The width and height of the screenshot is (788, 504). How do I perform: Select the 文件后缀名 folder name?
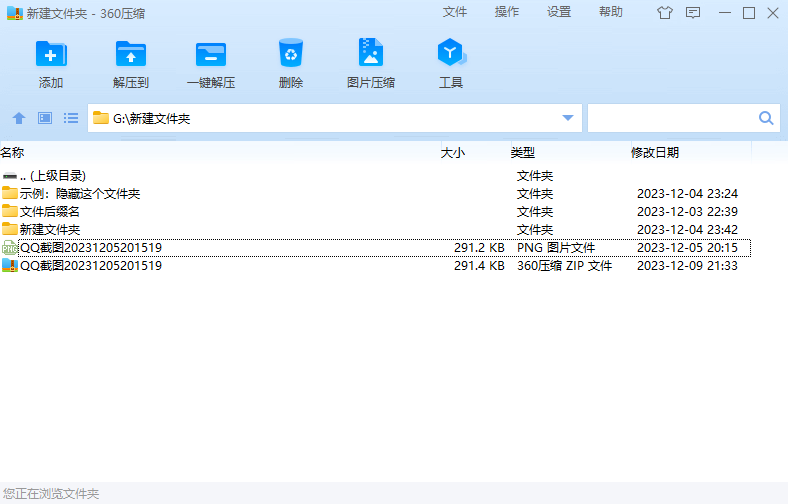coord(50,212)
